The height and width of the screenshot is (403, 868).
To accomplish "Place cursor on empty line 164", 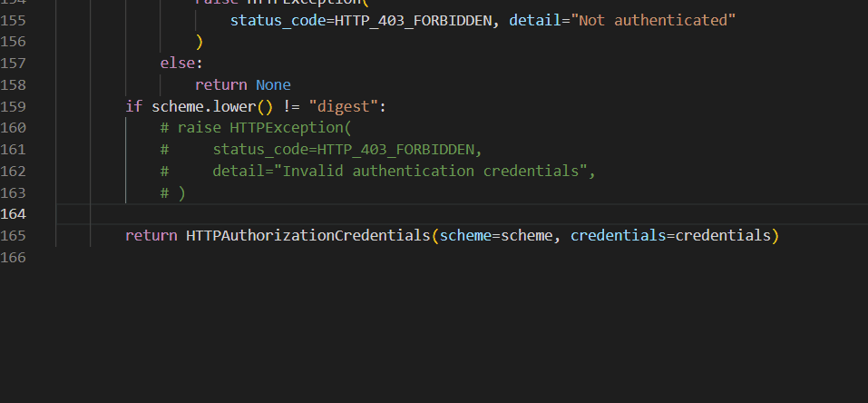I will tap(463, 214).
